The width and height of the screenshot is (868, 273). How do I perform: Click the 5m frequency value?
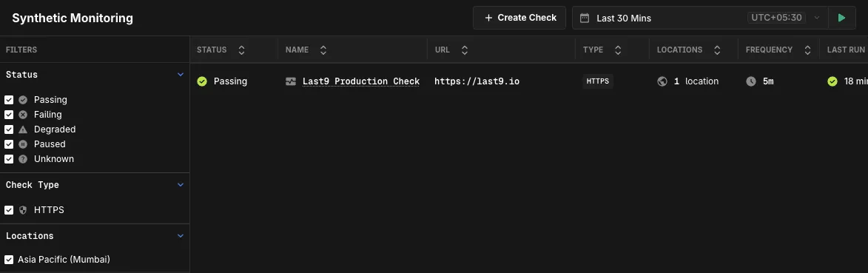[768, 81]
